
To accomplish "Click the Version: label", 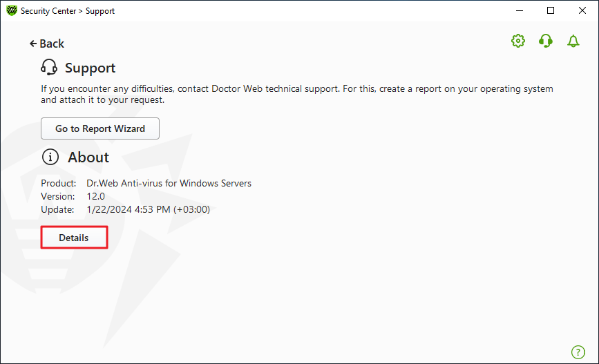I will tap(57, 196).
